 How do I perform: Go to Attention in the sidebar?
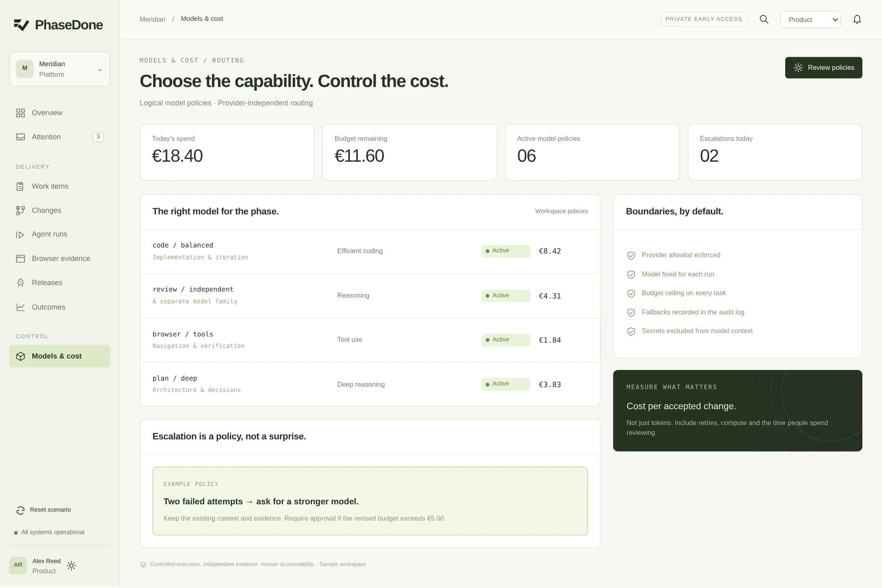pyautogui.click(x=60, y=137)
